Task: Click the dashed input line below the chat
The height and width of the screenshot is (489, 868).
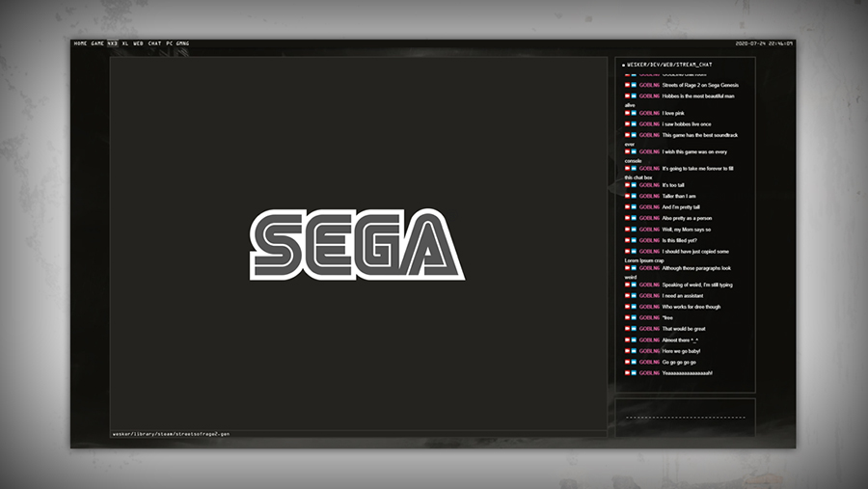Action: pos(686,418)
